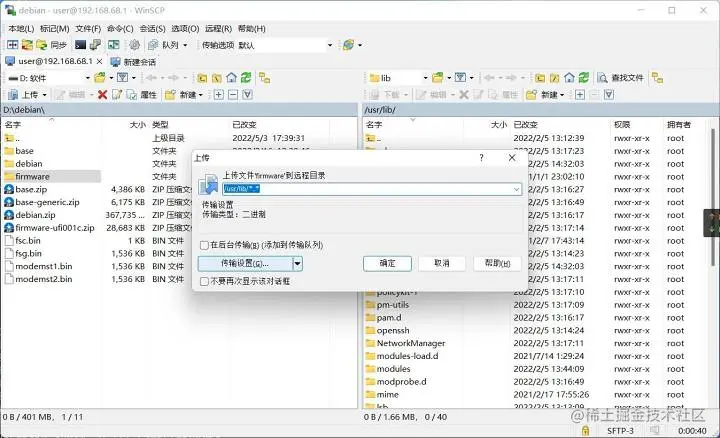
Task: Click the 上传 upload toolbar button
Action: pos(24,95)
